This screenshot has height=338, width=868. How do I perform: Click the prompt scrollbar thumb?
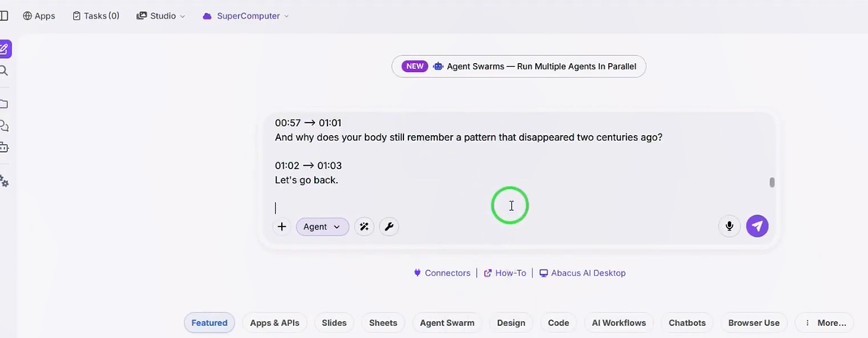[x=772, y=183]
